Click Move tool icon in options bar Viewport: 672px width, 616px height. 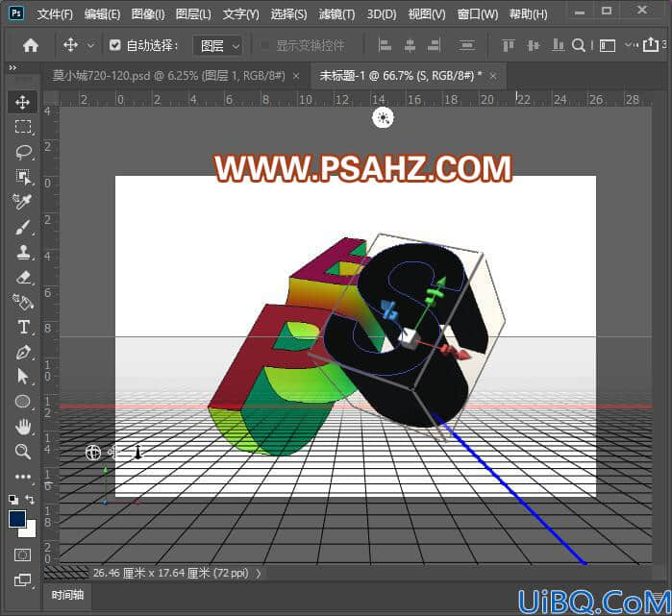point(71,44)
